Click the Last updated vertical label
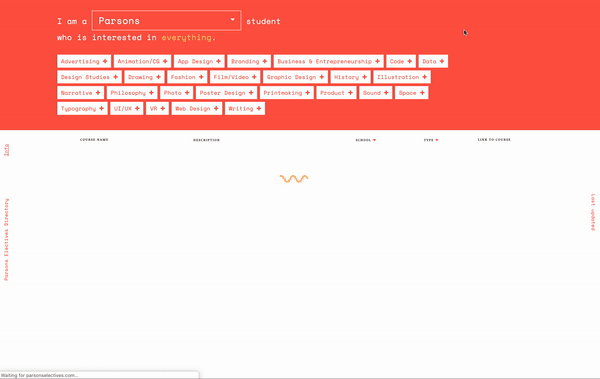 coord(593,212)
